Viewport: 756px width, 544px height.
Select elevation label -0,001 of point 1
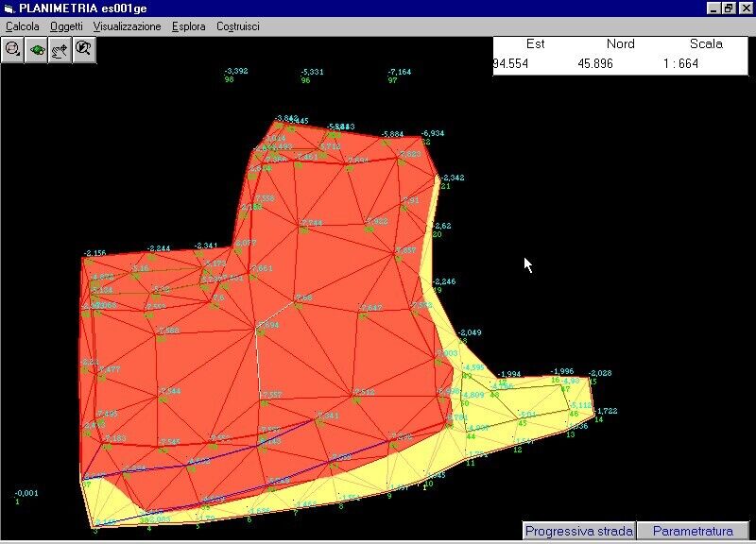[26, 493]
